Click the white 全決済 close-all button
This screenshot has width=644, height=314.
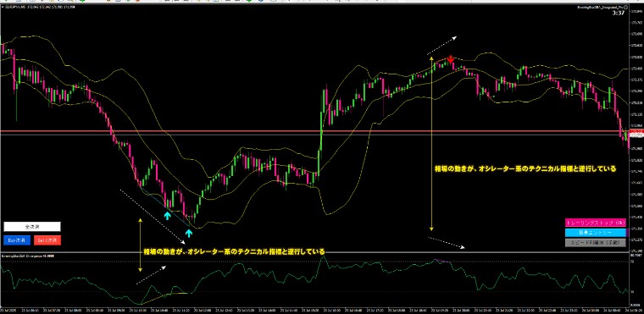[32, 227]
